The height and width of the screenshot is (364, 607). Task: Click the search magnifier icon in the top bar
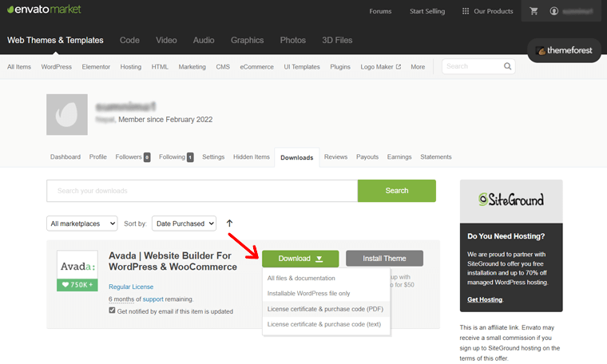pyautogui.click(x=507, y=66)
